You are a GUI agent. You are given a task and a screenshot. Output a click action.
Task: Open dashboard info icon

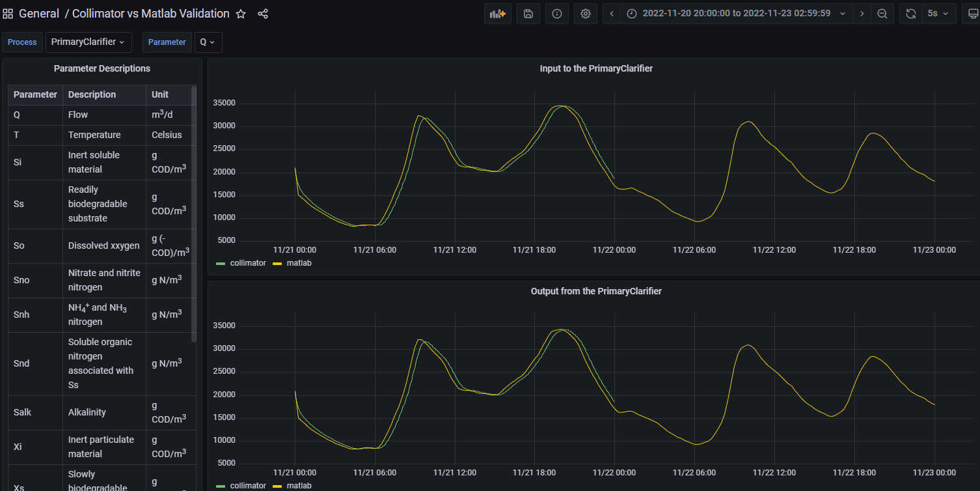(x=557, y=14)
